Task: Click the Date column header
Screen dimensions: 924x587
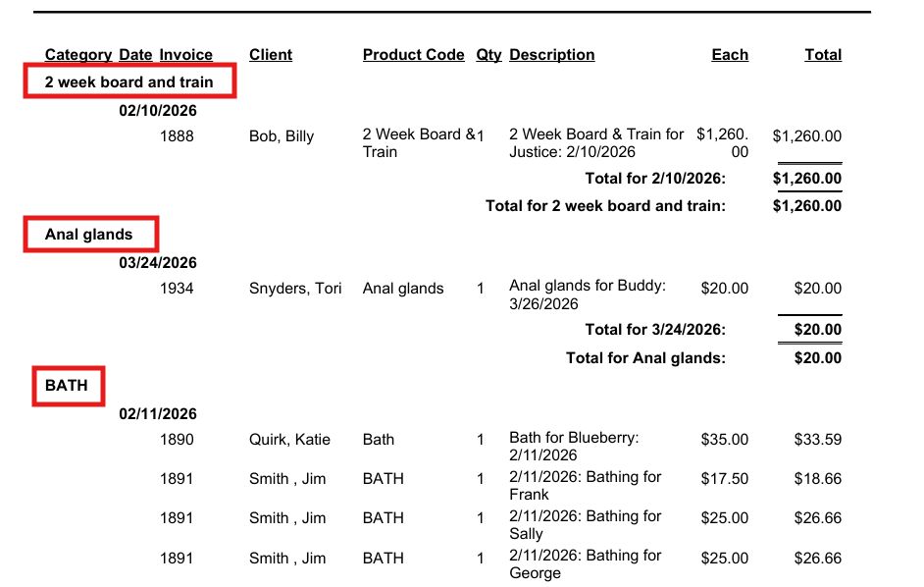Action: [x=135, y=55]
